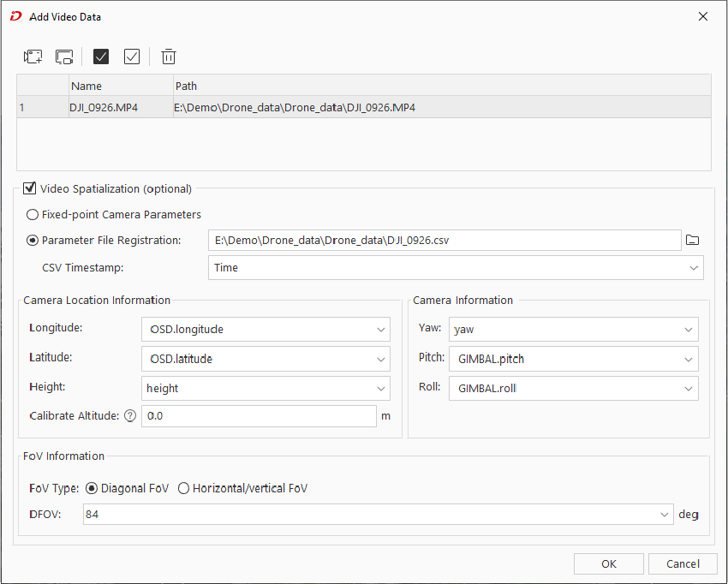Screen dimensions: 728x584
Task: Click the filled select-all checkmark icon
Action: (101, 57)
